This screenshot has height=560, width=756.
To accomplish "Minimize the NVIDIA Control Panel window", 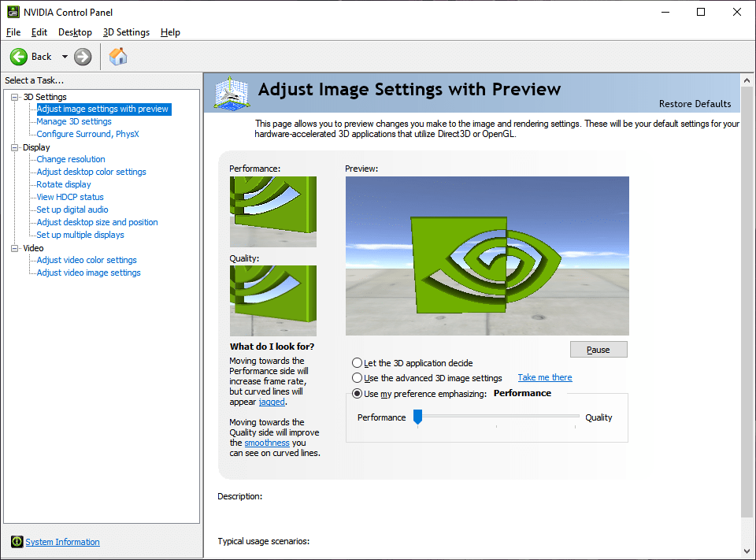I will click(x=666, y=12).
